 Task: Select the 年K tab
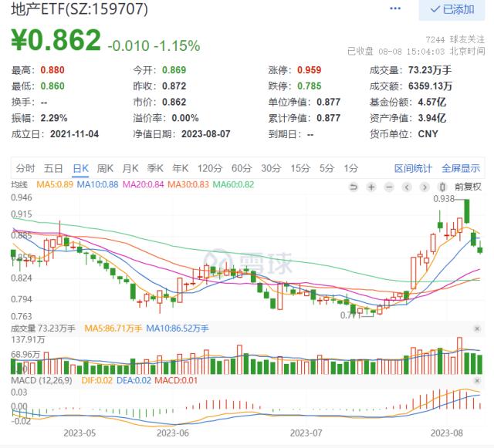coord(180,168)
